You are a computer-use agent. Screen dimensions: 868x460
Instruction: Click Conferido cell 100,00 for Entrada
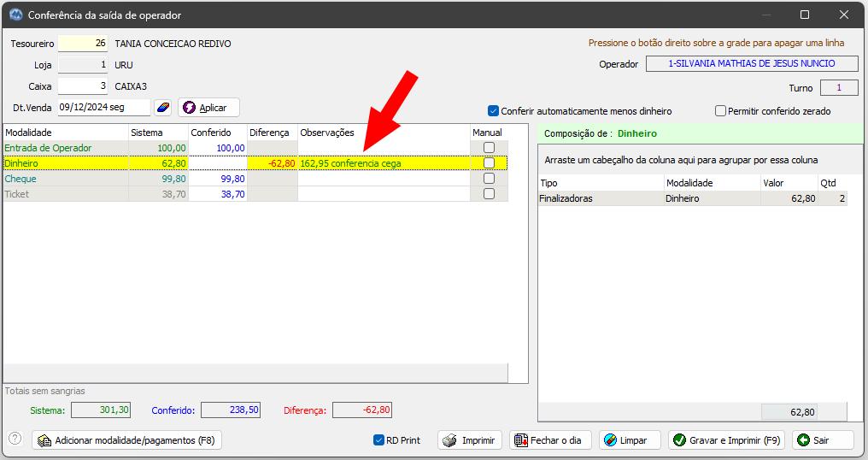point(218,148)
